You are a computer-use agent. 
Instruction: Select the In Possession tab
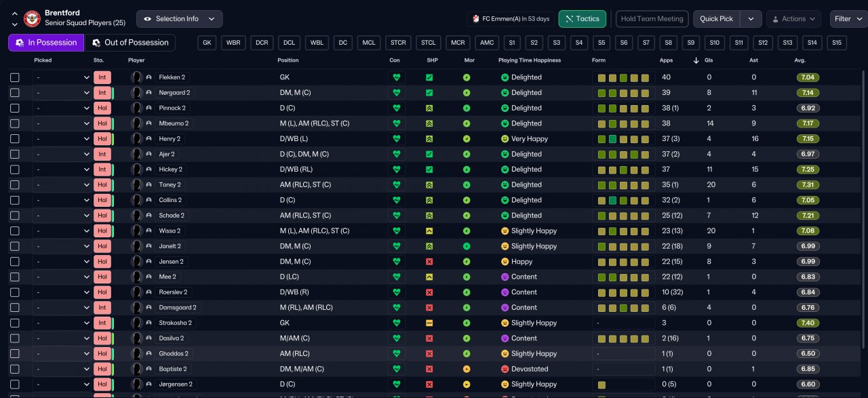click(46, 43)
